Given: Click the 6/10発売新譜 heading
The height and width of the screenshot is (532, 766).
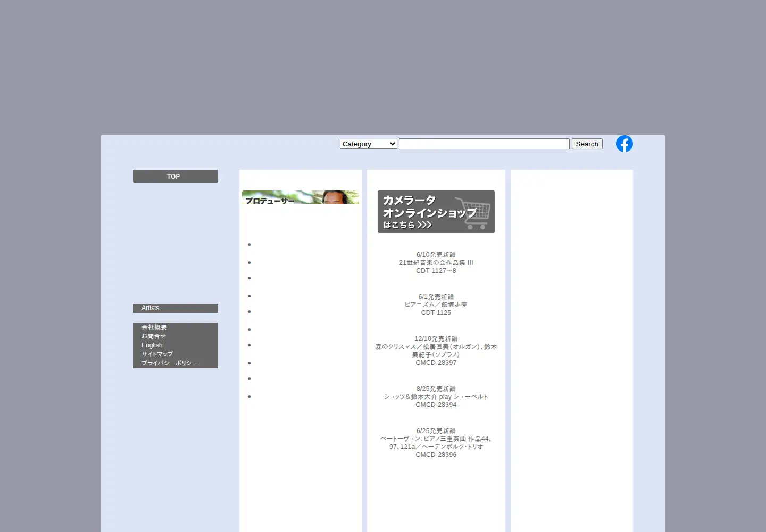Looking at the screenshot, I should click(x=436, y=255).
